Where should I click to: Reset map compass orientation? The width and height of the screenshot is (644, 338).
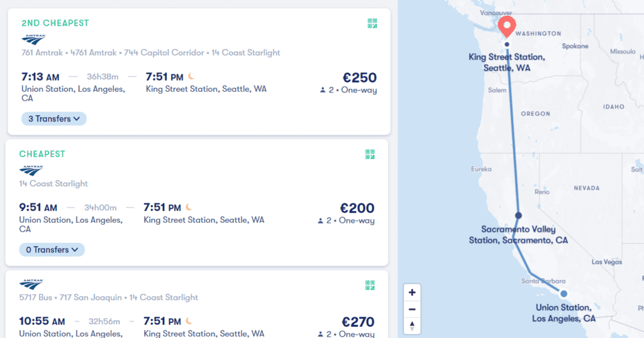click(x=412, y=325)
